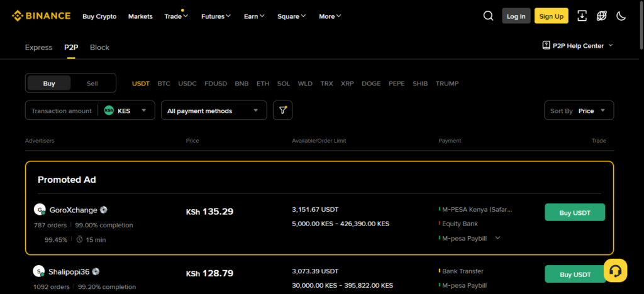Select DOGE coin tab

[x=371, y=84]
